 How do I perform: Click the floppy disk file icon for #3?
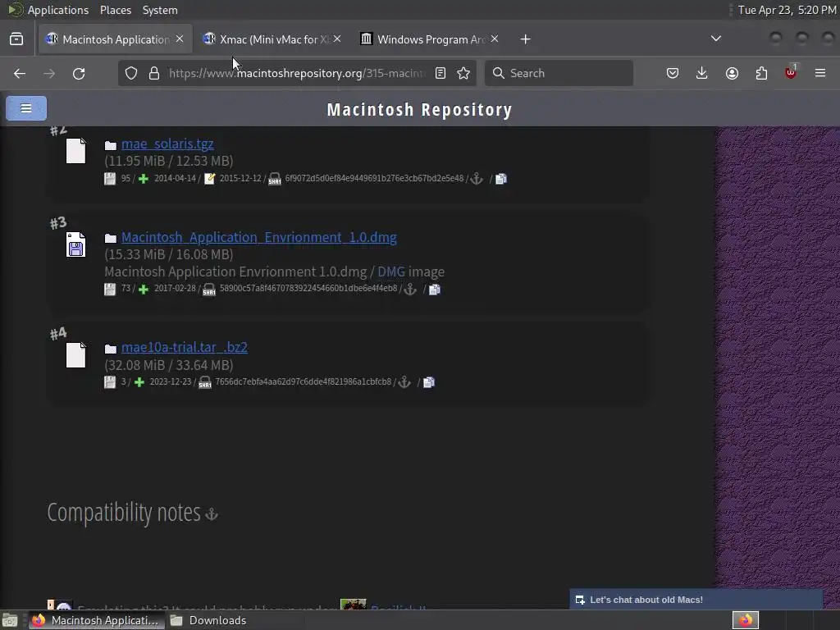point(75,244)
